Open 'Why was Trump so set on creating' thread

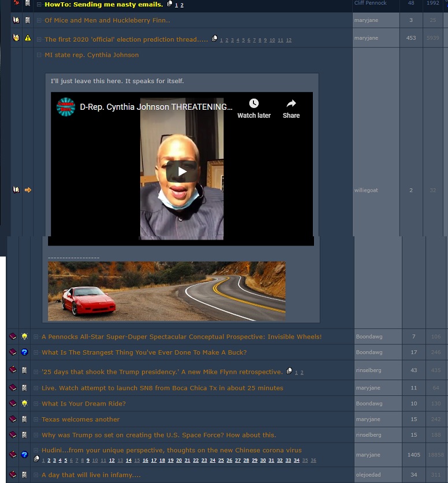(159, 434)
